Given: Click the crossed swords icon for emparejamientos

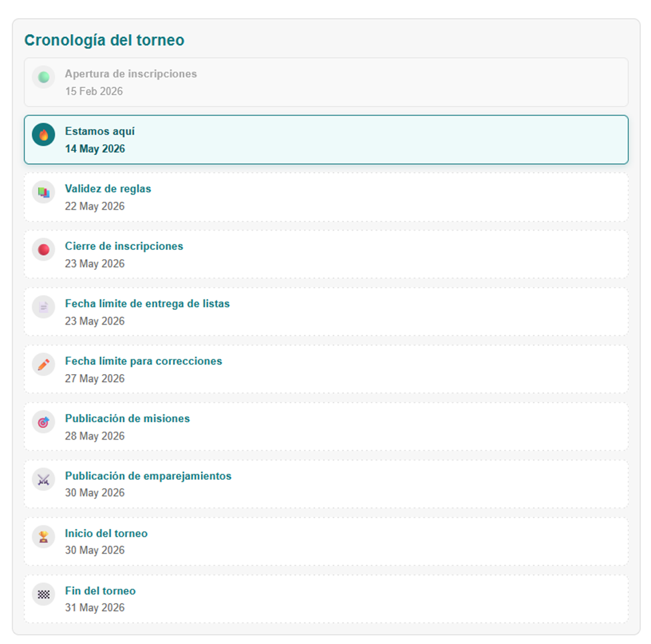Looking at the screenshot, I should [x=43, y=480].
